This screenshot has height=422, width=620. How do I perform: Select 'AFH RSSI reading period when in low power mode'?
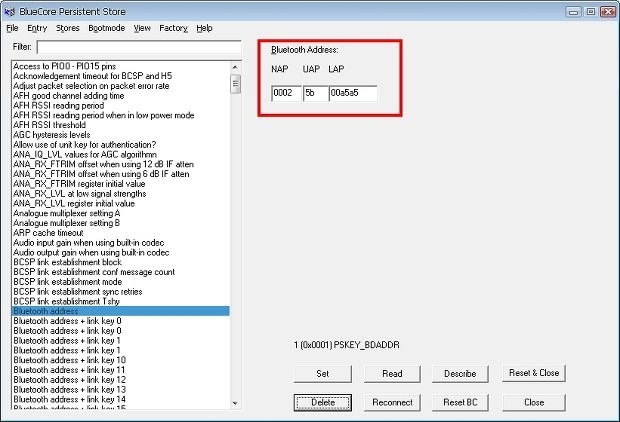click(121, 115)
